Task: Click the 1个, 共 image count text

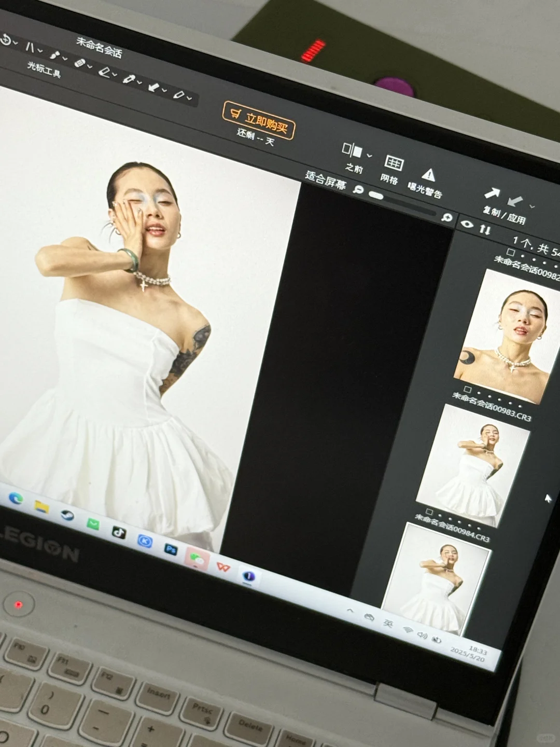Action: [x=537, y=247]
